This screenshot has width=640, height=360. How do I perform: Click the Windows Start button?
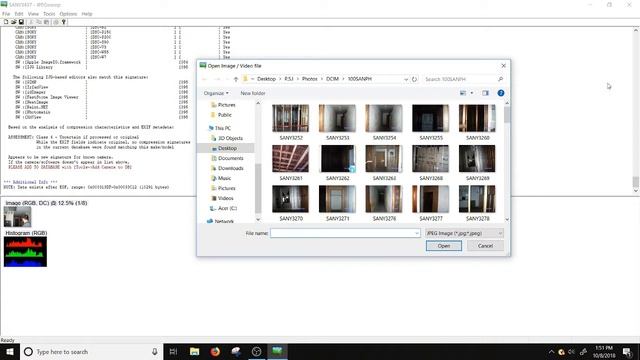pyautogui.click(x=10, y=352)
